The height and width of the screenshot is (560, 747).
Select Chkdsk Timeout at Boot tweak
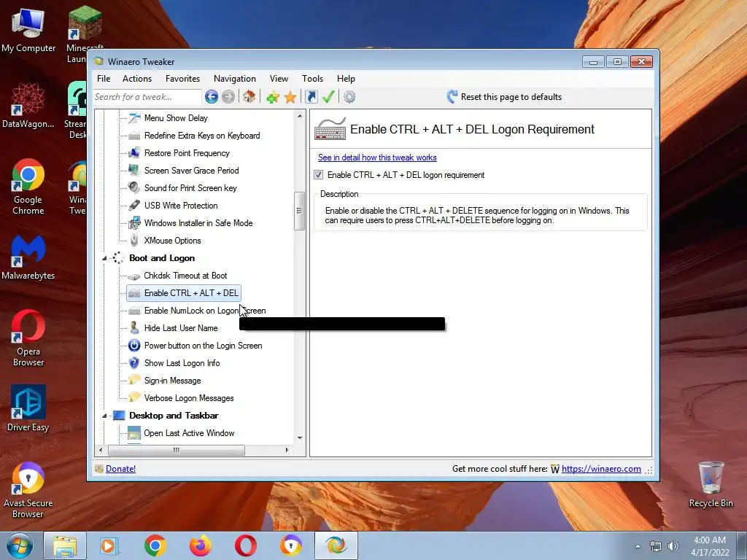(x=185, y=275)
